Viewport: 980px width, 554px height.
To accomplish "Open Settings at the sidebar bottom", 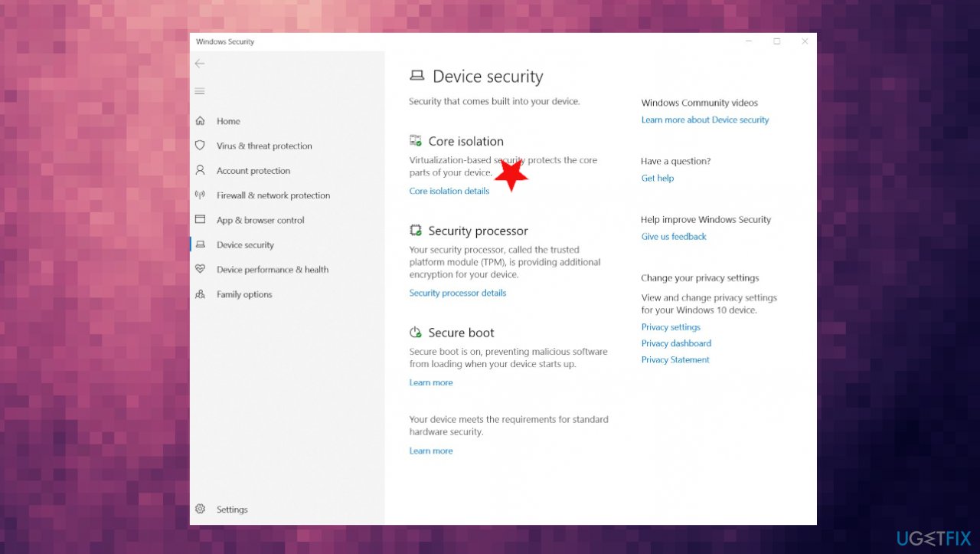I will coord(232,509).
